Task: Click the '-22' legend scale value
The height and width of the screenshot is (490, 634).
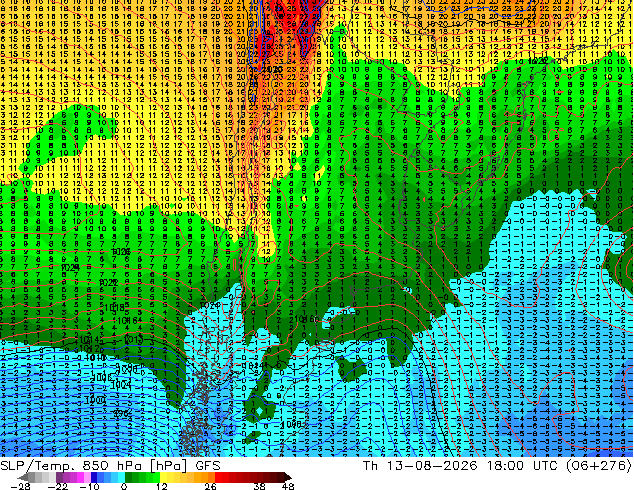Action: click(57, 486)
